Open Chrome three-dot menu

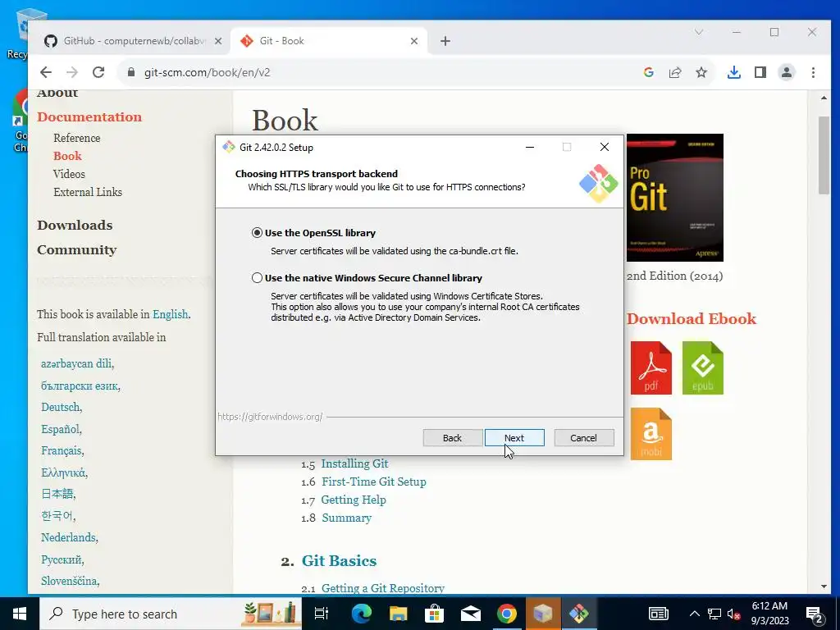coord(813,72)
